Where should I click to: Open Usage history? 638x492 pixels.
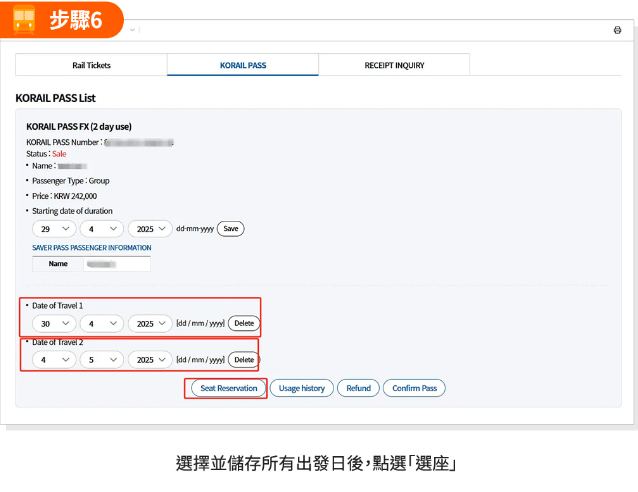[302, 388]
